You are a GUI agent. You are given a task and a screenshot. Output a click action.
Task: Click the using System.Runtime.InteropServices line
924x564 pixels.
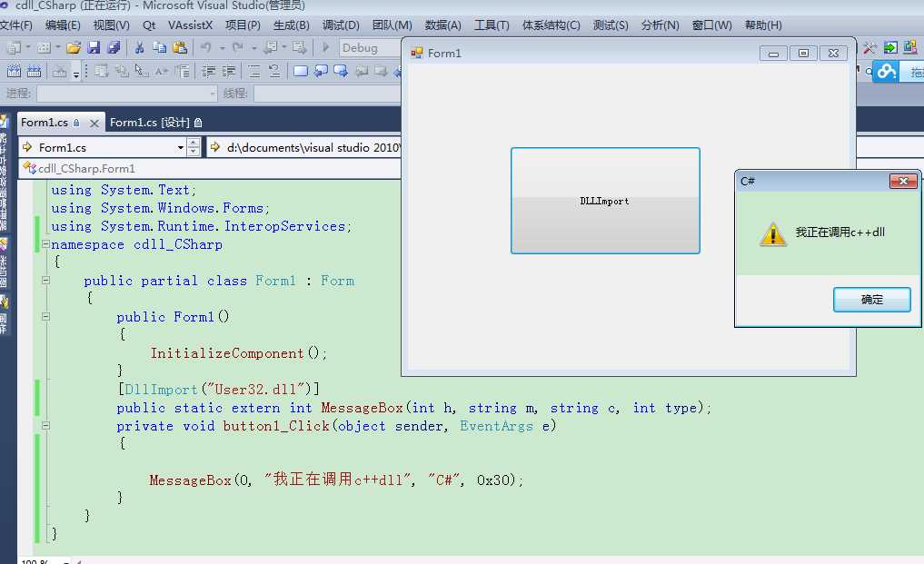(201, 226)
